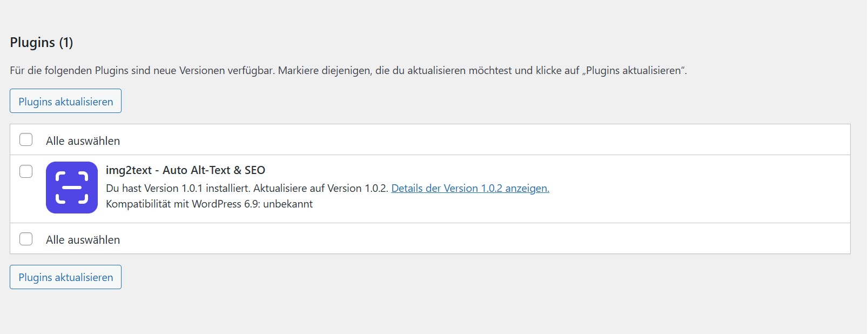This screenshot has height=334, width=868.
Task: Click the bottom Alle auswählen label text
Action: (83, 239)
